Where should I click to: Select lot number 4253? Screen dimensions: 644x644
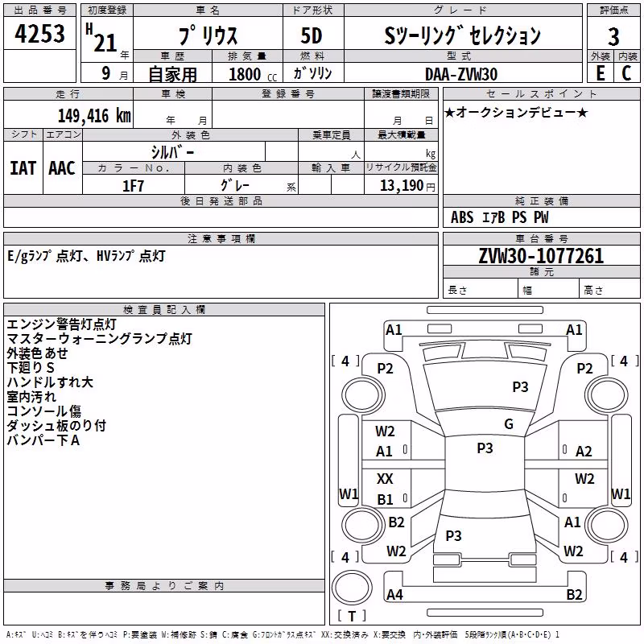(x=39, y=34)
